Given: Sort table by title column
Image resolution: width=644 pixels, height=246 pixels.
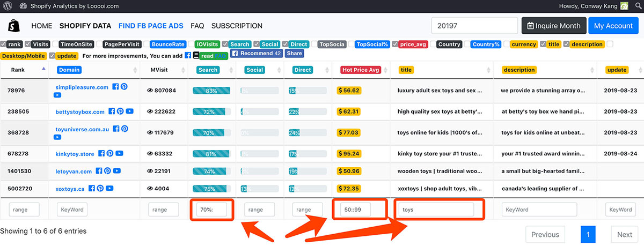Looking at the screenshot, I should click(x=442, y=70).
